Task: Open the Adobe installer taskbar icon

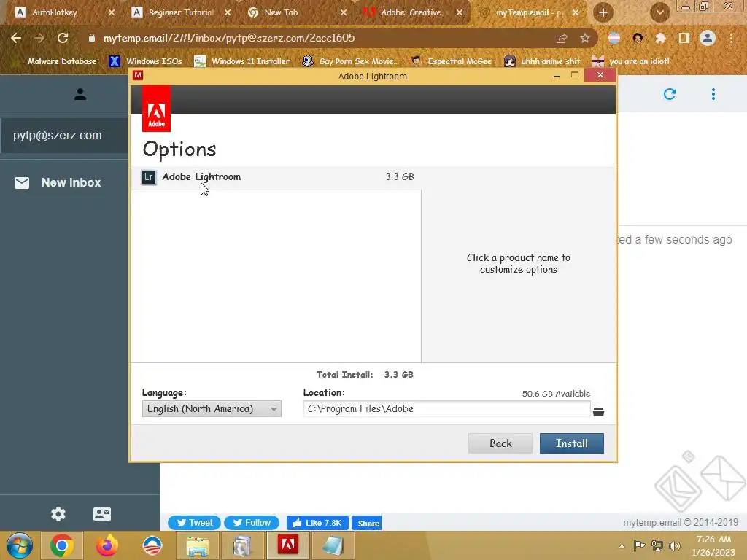Action: (287, 545)
